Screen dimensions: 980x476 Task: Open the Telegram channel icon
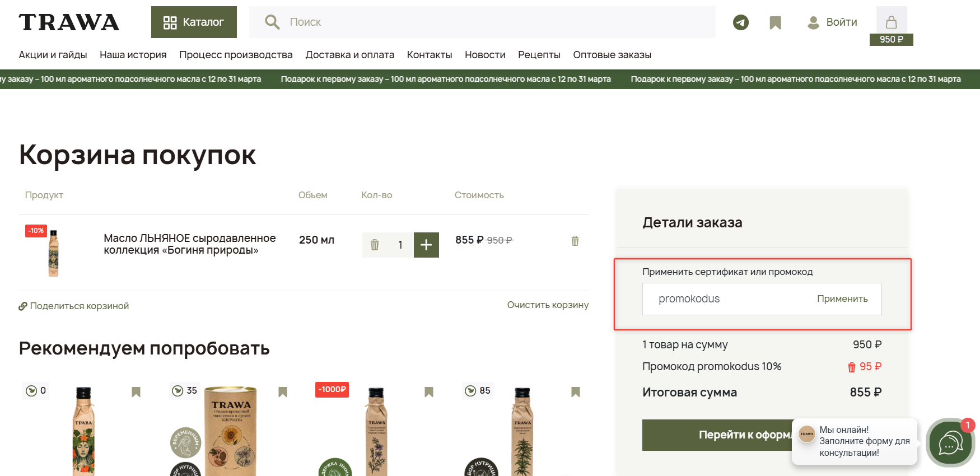point(741,22)
